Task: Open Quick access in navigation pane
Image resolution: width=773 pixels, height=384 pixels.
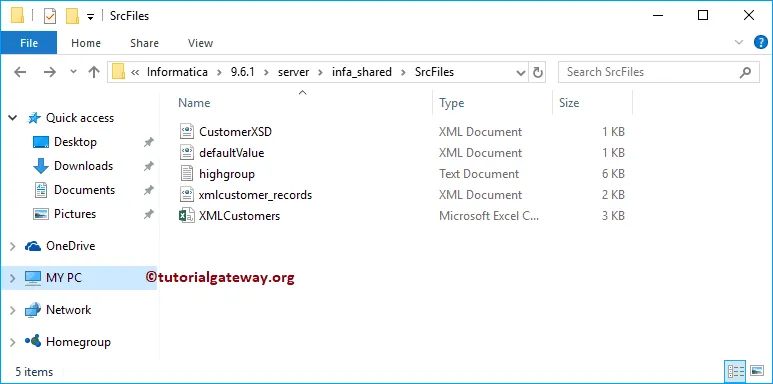Action: pos(79,118)
